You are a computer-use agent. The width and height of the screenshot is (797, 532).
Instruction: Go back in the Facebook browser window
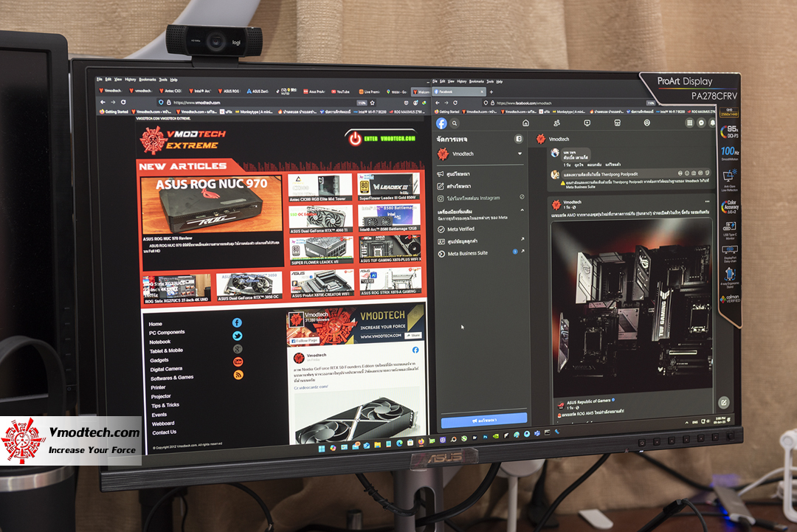click(438, 103)
